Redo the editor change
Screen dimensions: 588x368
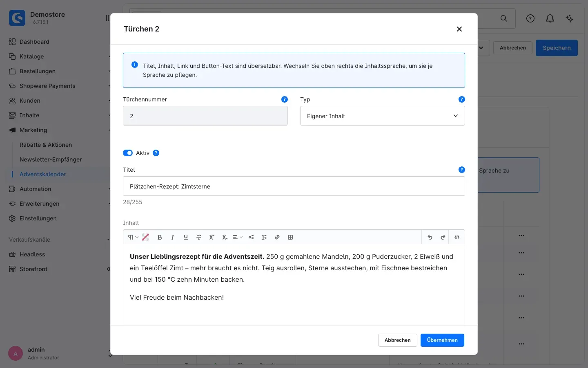click(443, 237)
